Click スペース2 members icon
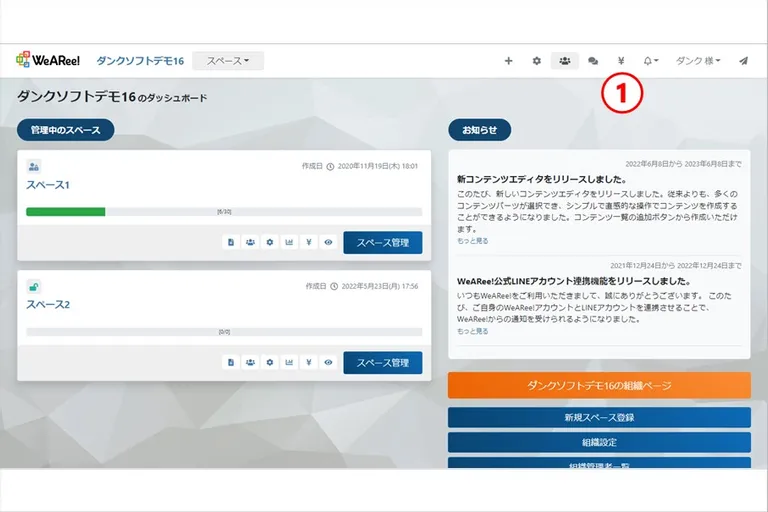This screenshot has height=512, width=768. [x=250, y=362]
